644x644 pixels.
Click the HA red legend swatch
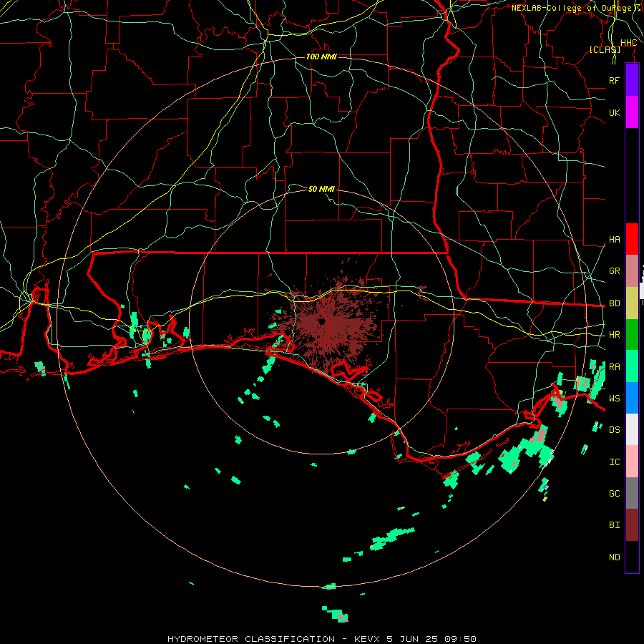[632, 239]
